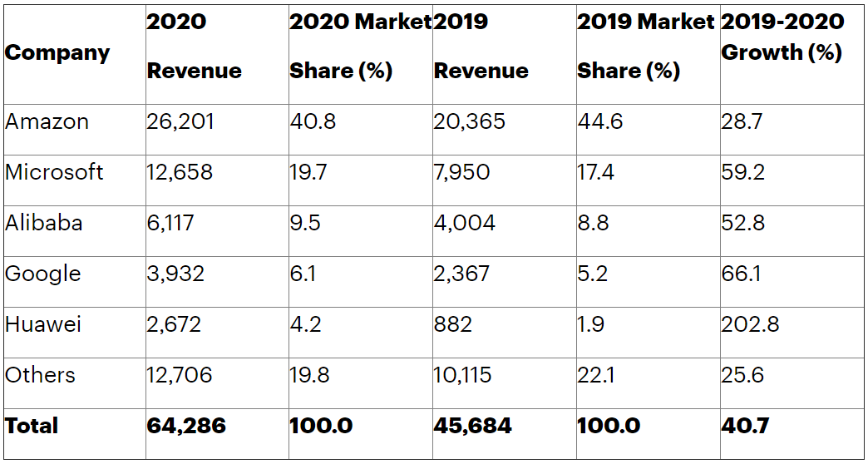Image resolution: width=868 pixels, height=464 pixels.
Task: Select the 2019-2020 Growth column header
Action: click(x=782, y=37)
